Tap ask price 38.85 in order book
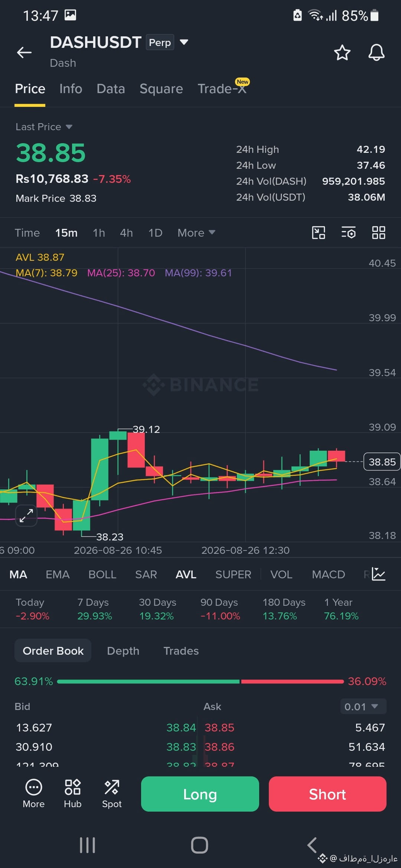The height and width of the screenshot is (868, 401). click(x=219, y=727)
